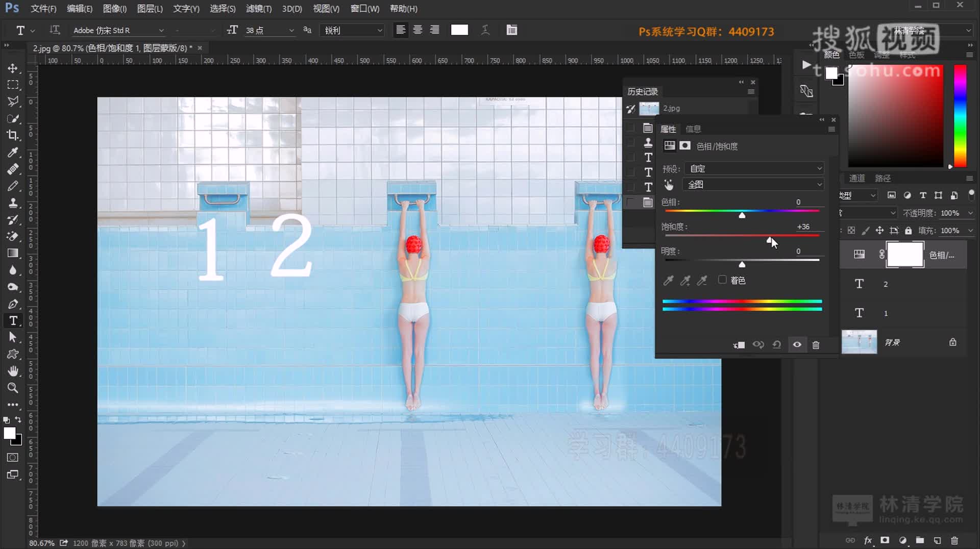The height and width of the screenshot is (549, 980).
Task: Select the Zoom tool in toolbar
Action: click(13, 388)
